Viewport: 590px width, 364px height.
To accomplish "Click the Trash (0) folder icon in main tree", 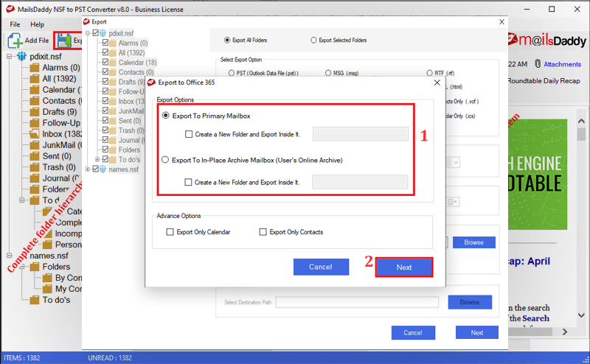I will coord(35,167).
